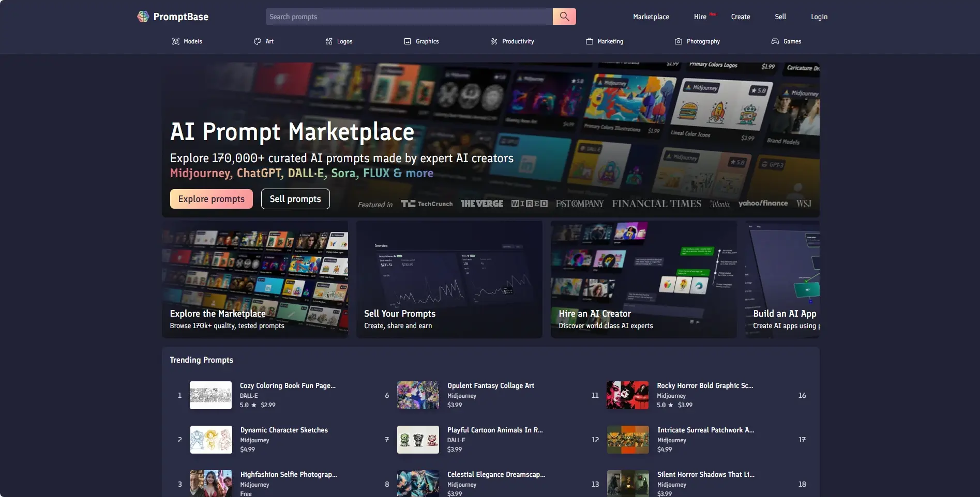Screen dimensions: 980x497
Task: Go to the Hire menu item
Action: point(700,17)
